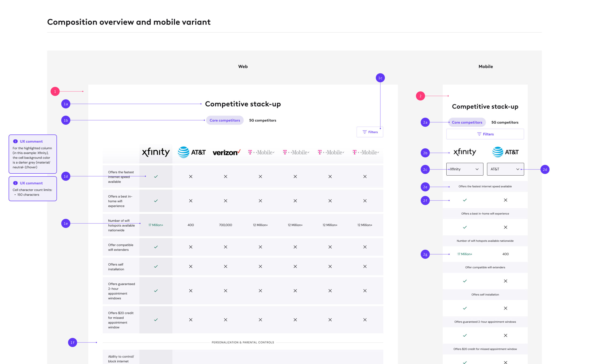This screenshot has height=364, width=589.
Task: Click web row label 'Offers a best in-home wifi experience'
Action: point(120,201)
